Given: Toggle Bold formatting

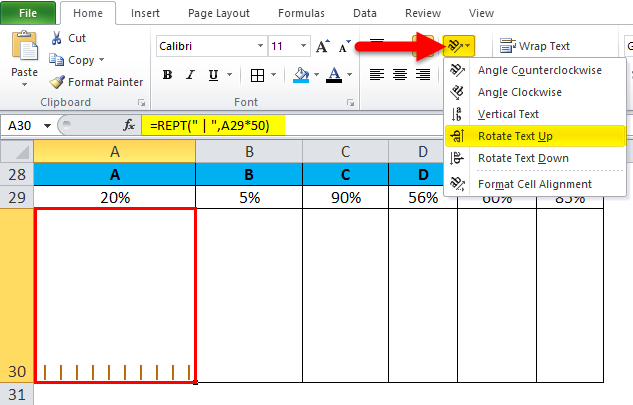Looking at the screenshot, I should (168, 75).
